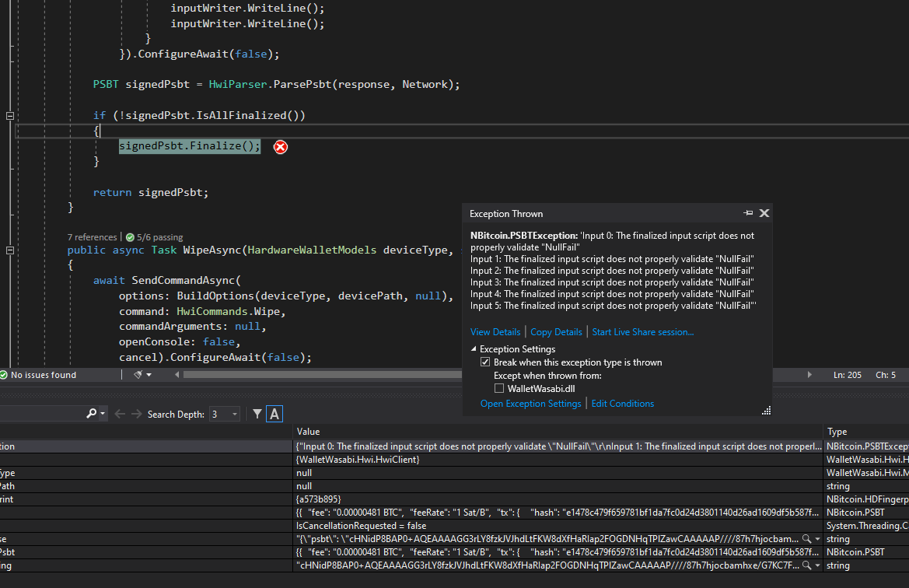
Task: Click the No issues found indicator
Action: pos(38,375)
